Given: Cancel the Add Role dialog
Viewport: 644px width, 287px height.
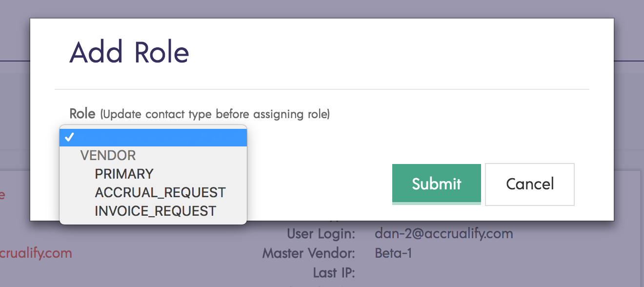Looking at the screenshot, I should click(530, 184).
